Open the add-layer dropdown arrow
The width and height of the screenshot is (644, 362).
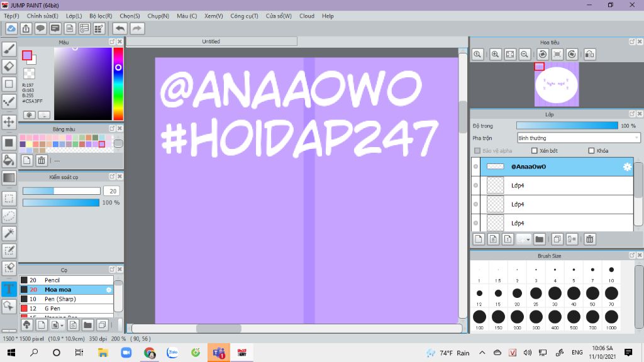pos(528,239)
